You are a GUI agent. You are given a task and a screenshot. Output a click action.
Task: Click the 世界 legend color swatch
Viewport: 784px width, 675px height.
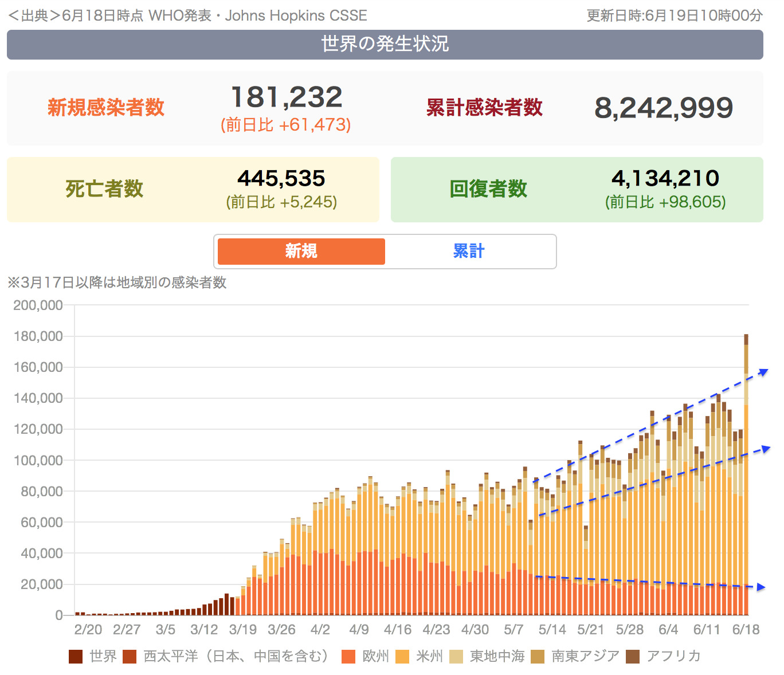(76, 657)
